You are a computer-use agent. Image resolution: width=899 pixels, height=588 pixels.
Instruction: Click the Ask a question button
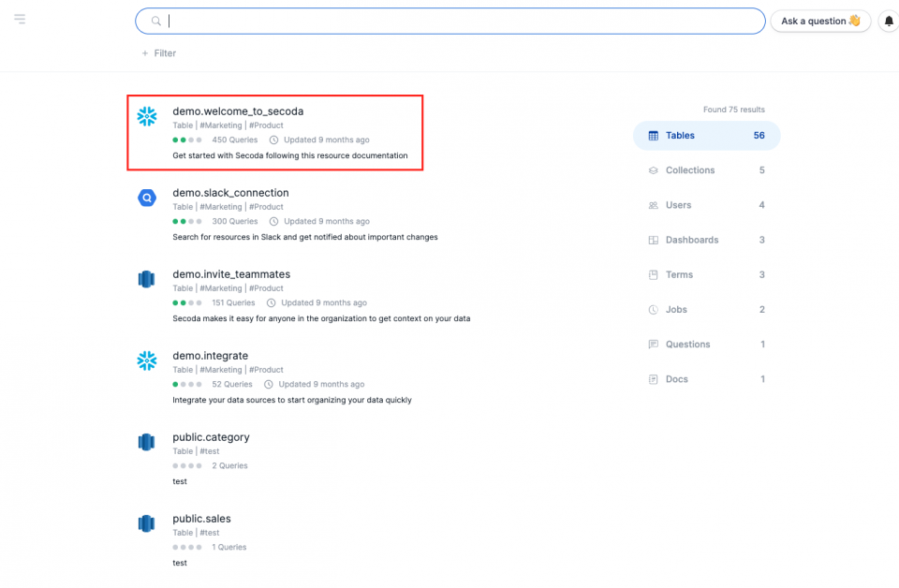820,22
